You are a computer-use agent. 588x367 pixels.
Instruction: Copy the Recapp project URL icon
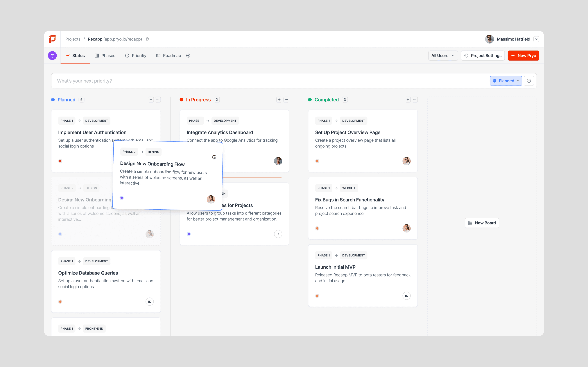pyautogui.click(x=147, y=39)
